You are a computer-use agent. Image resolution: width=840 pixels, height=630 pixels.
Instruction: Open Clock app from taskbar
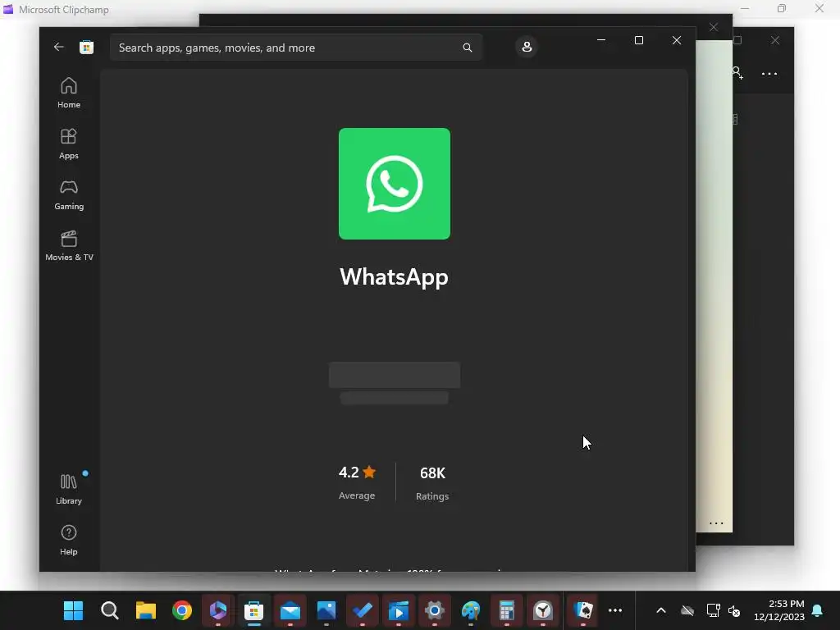point(543,610)
